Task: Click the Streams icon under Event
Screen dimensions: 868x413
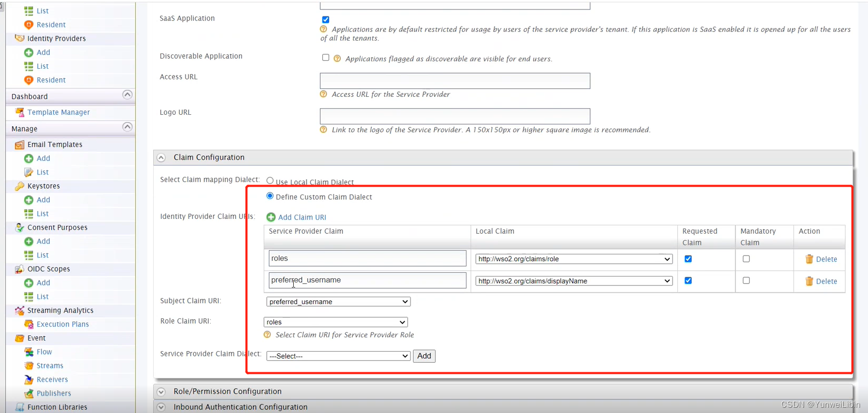Action: (x=29, y=365)
